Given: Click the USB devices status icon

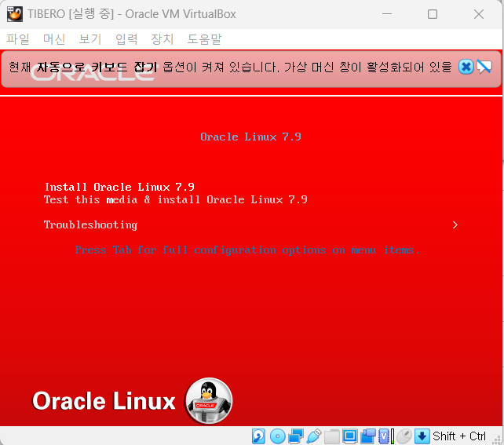Looking at the screenshot, I should pos(314,436).
